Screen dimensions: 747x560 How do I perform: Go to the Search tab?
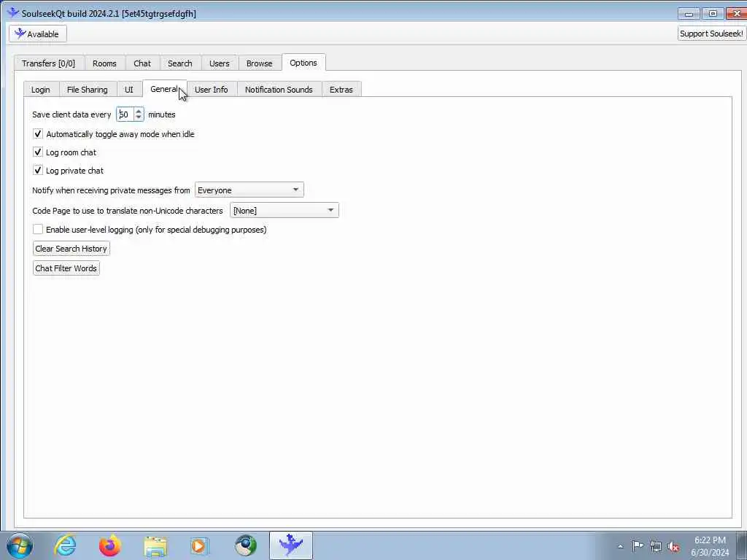179,63
